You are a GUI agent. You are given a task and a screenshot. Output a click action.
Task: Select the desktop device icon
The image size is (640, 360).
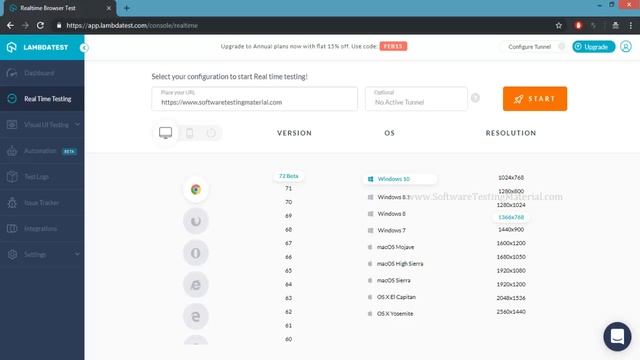coord(165,133)
